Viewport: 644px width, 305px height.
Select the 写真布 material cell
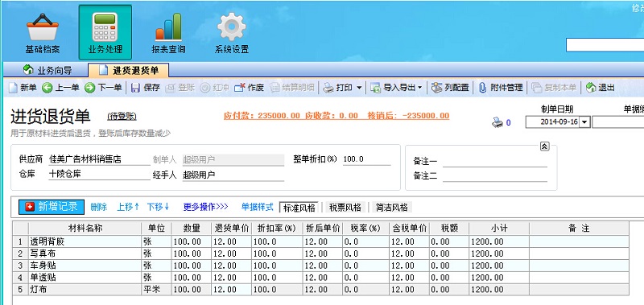tap(85, 253)
